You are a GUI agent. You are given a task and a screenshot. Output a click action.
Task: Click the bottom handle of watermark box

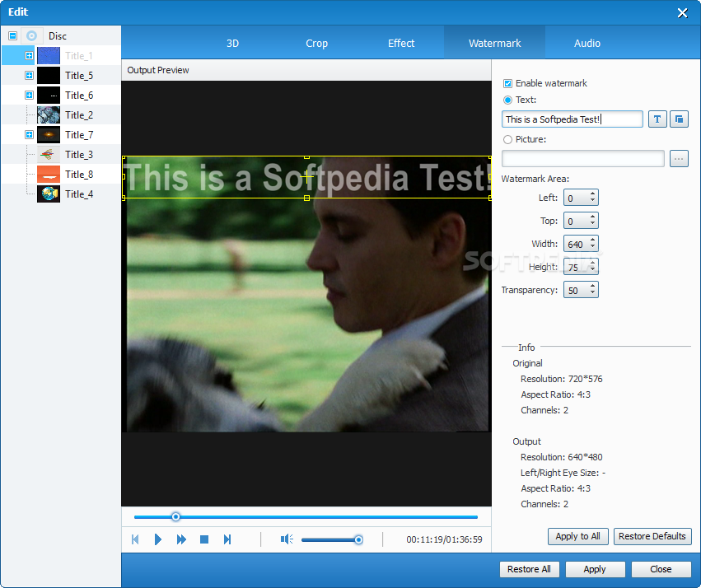tap(306, 198)
